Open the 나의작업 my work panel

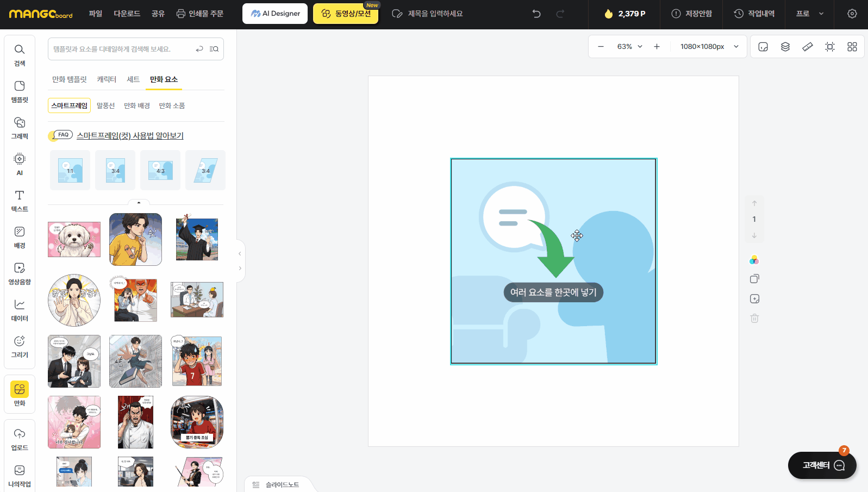coord(20,476)
